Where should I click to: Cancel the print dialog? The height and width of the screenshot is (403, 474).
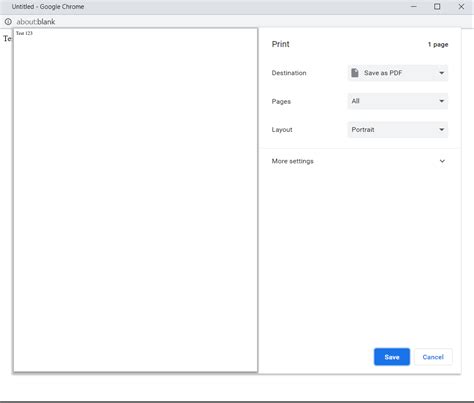[x=433, y=357]
